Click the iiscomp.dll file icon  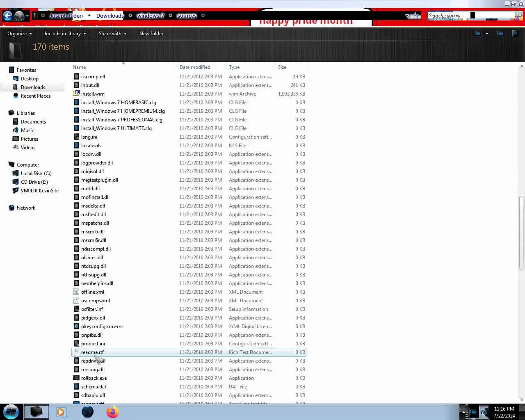pyautogui.click(x=76, y=76)
